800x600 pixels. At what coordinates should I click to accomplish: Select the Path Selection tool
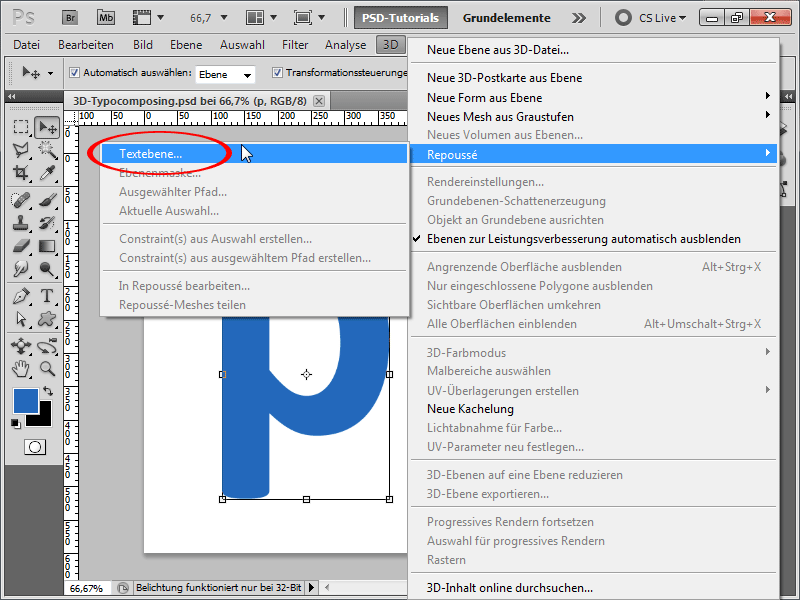[x=20, y=319]
